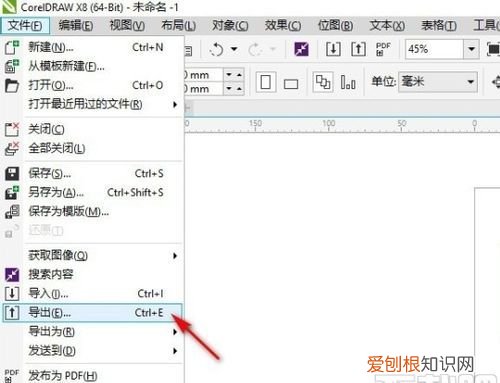This screenshot has height=383, width=500.
Task: Open the 对象 menu
Action: pyautogui.click(x=230, y=25)
